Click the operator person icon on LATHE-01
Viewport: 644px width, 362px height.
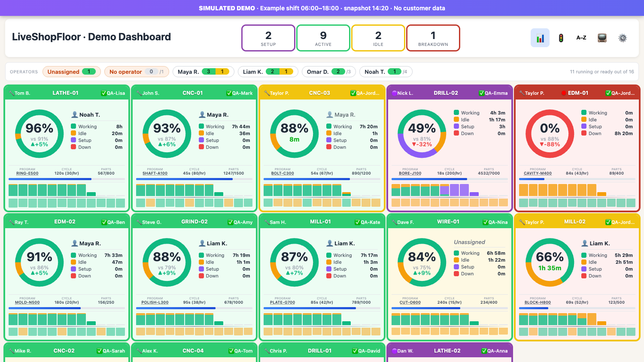click(x=75, y=115)
